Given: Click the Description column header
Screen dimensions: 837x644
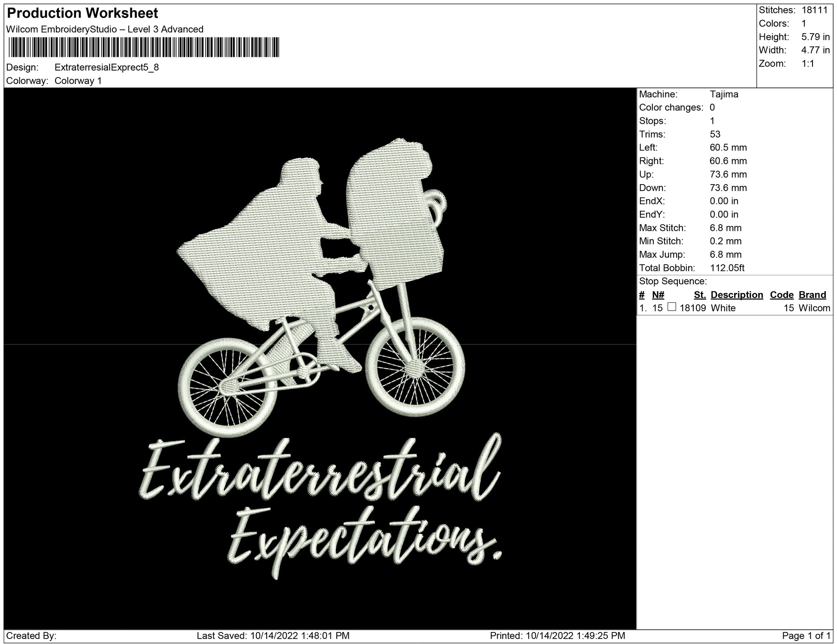Looking at the screenshot, I should pos(736,295).
